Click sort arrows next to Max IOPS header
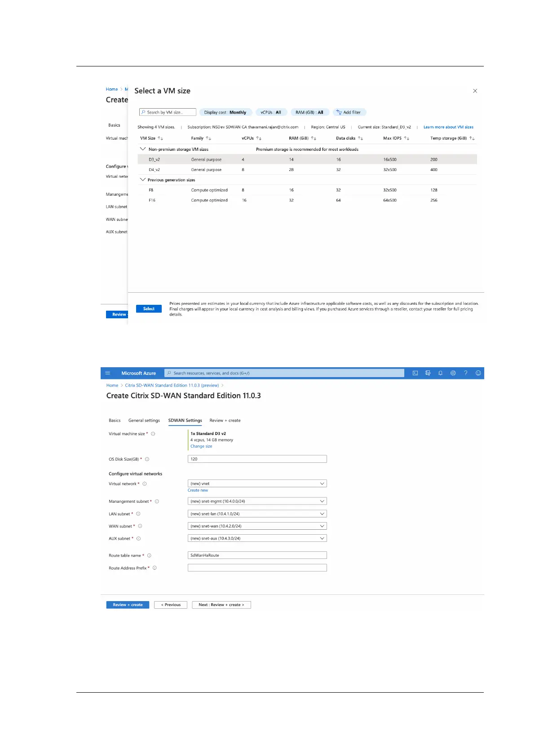The height and width of the screenshot is (756, 535). (407, 138)
